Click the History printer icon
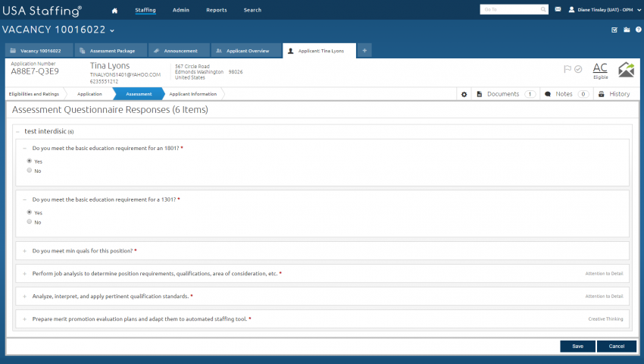 tap(602, 94)
